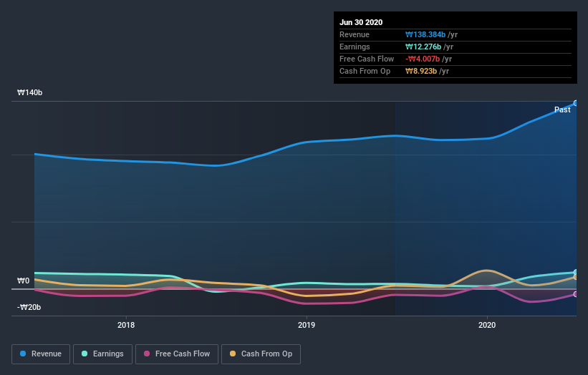
Task: Click the Cash From Op end-point marker
Action: click(576, 277)
